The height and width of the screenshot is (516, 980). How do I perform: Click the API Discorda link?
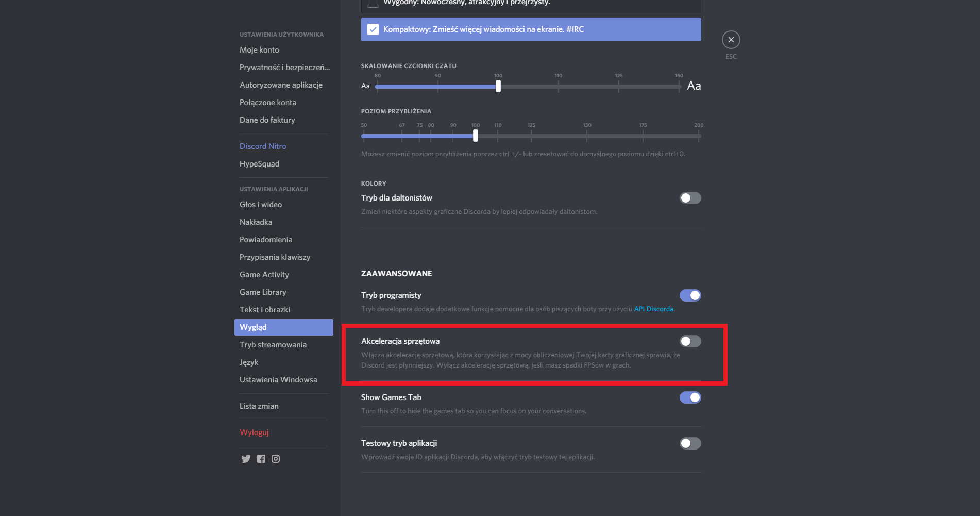point(653,309)
